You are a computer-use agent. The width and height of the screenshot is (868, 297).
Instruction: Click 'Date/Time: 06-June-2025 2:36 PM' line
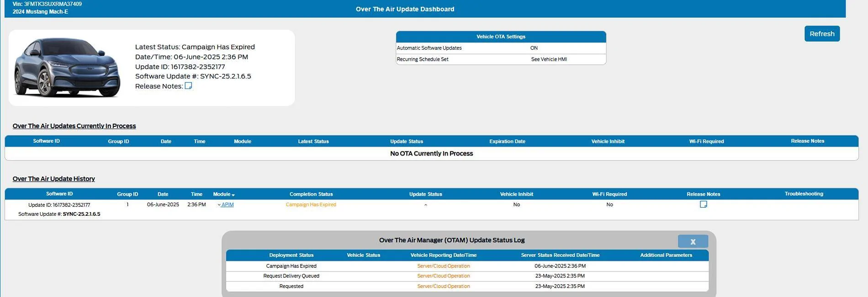click(x=191, y=57)
